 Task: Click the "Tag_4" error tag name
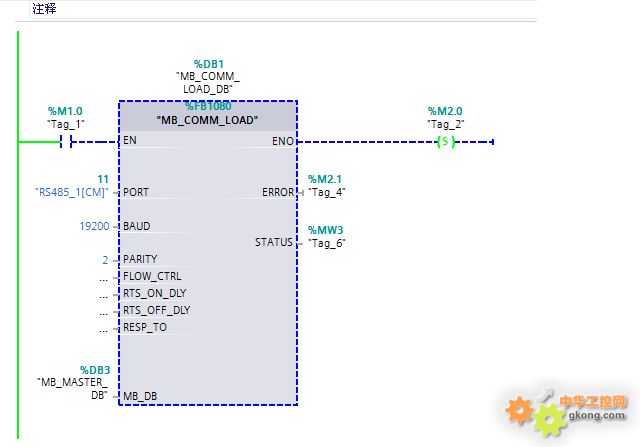pos(327,192)
